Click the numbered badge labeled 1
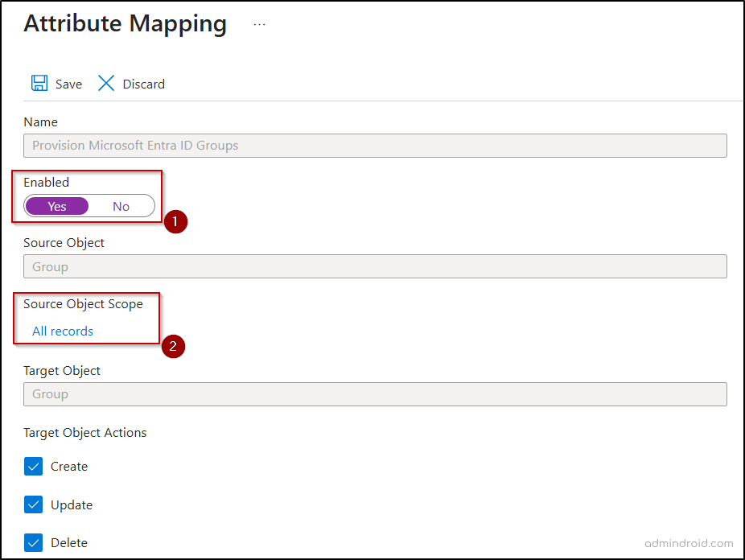 click(x=175, y=222)
